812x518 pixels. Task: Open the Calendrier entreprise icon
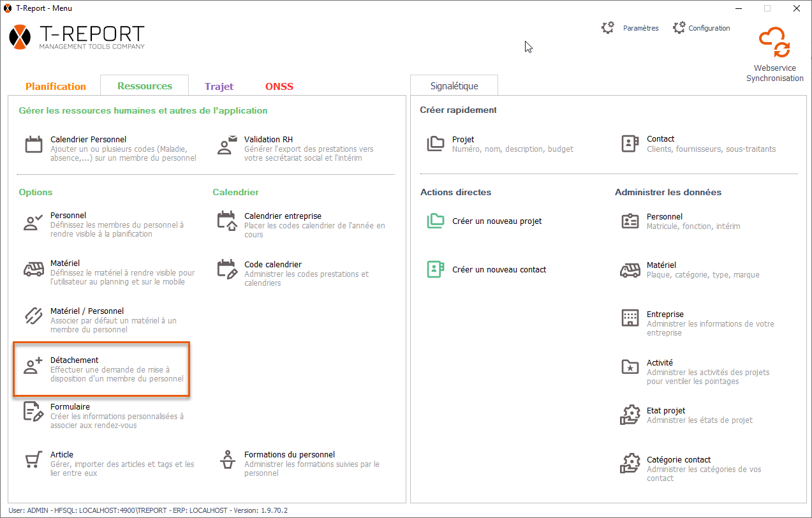227,221
